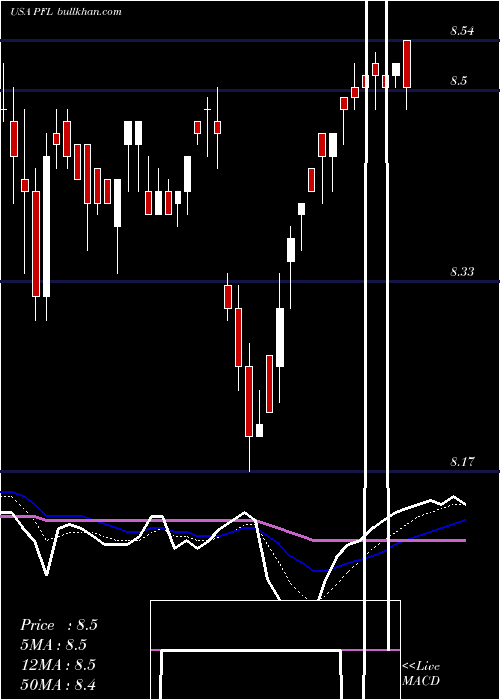Click the lowest candle touching 8.17

pyautogui.click(x=249, y=401)
